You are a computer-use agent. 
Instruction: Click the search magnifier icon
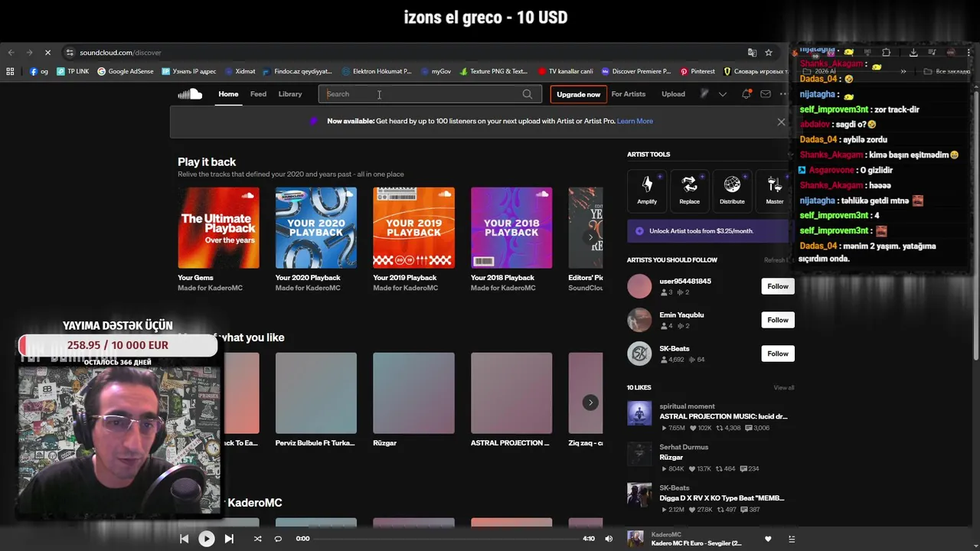click(528, 94)
